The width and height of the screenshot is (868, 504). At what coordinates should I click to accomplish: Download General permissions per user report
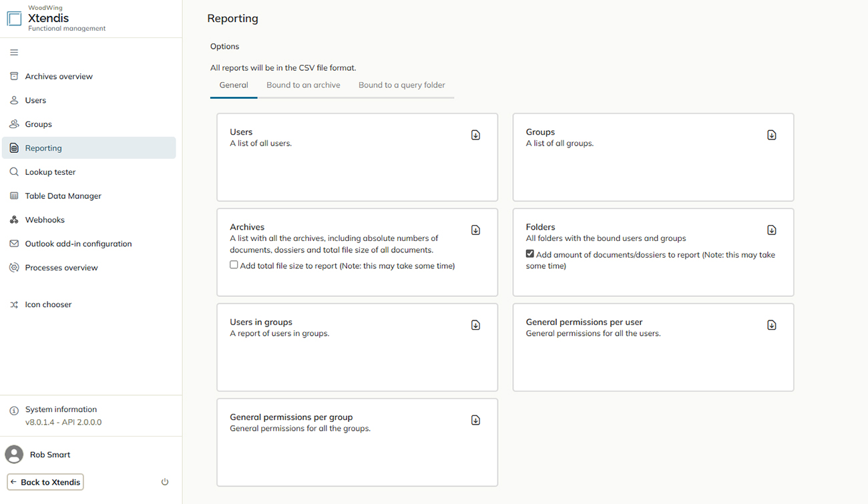tap(771, 325)
